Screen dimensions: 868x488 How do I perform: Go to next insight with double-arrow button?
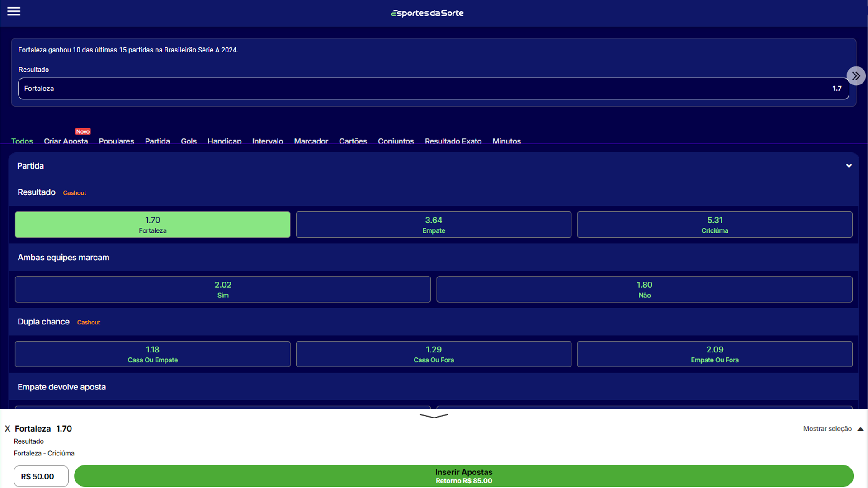856,76
